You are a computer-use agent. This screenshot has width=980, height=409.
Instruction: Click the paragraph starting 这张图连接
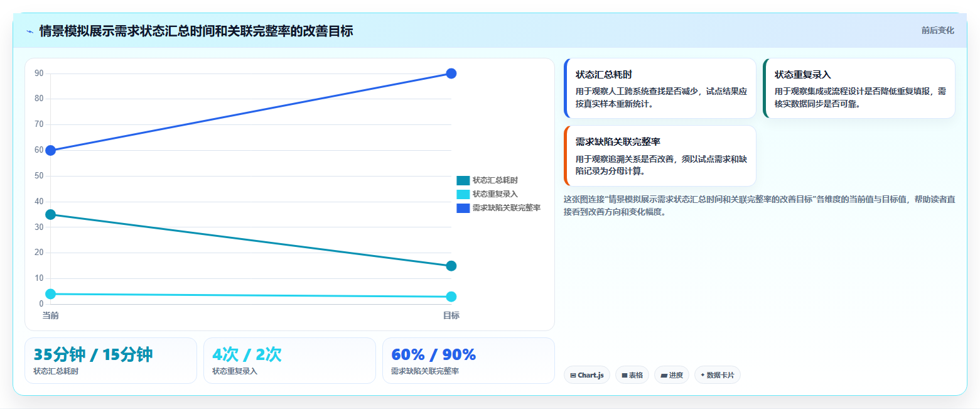coord(760,205)
